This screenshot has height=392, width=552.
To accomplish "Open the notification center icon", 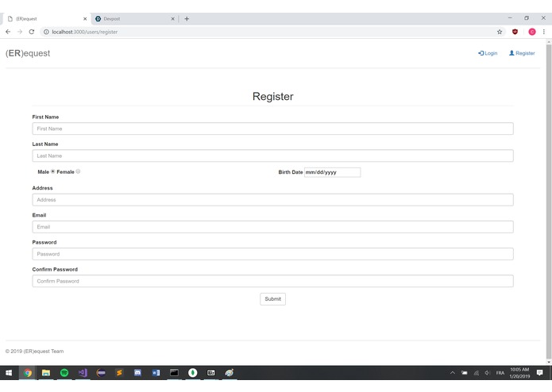I will click(x=539, y=373).
